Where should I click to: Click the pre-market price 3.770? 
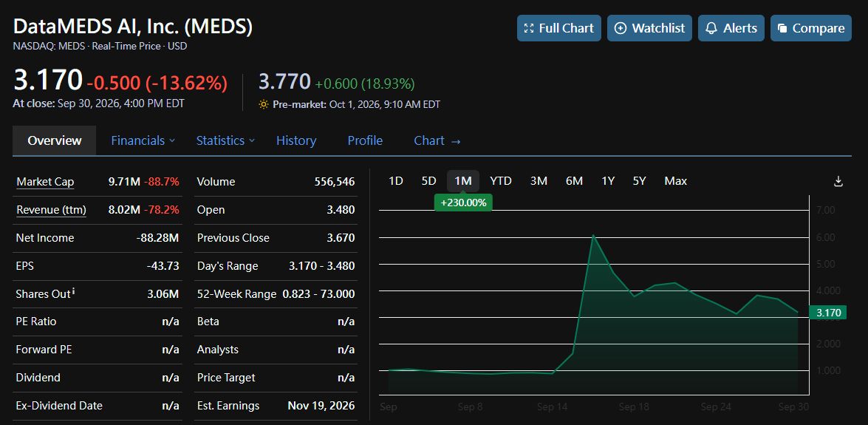coord(284,81)
